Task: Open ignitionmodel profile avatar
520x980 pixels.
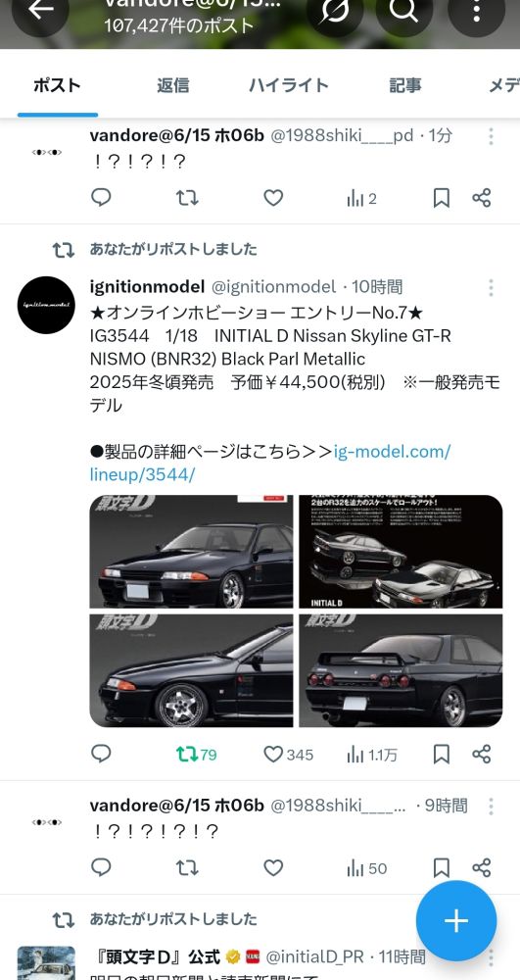Action: (46, 305)
